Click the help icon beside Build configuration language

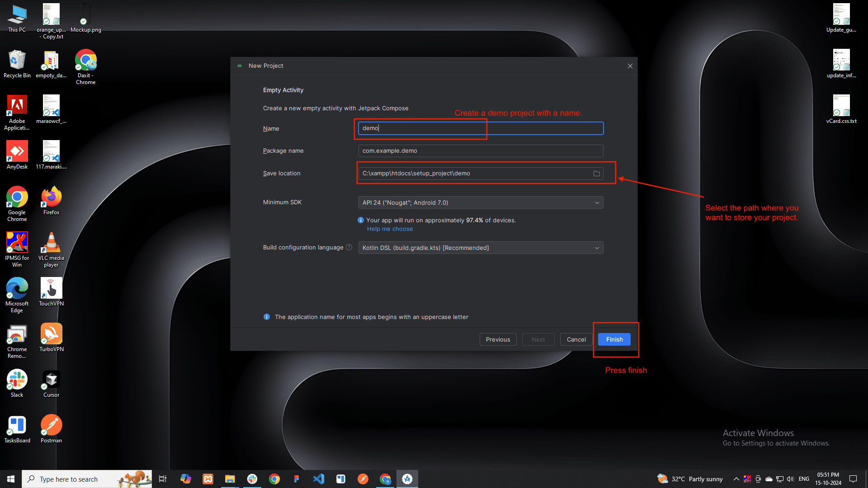[349, 247]
